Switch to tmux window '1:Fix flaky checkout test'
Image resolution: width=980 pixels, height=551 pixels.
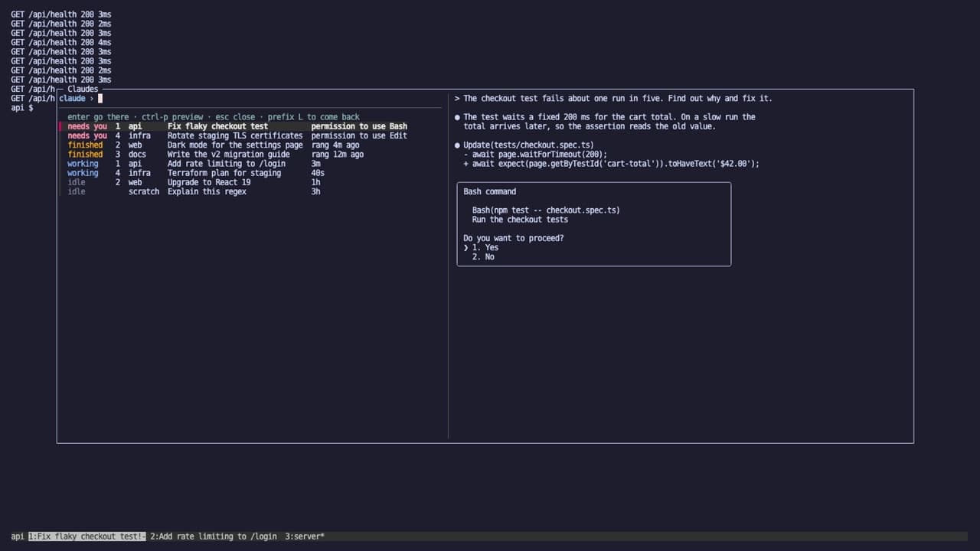pos(87,536)
